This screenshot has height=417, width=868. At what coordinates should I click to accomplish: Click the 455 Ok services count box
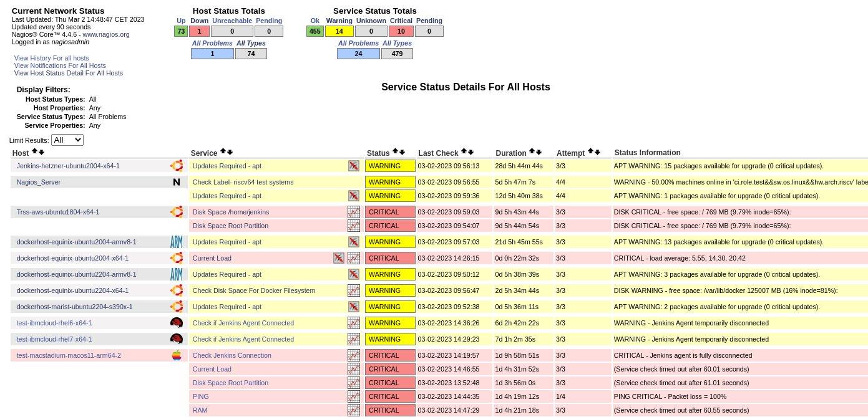315,31
